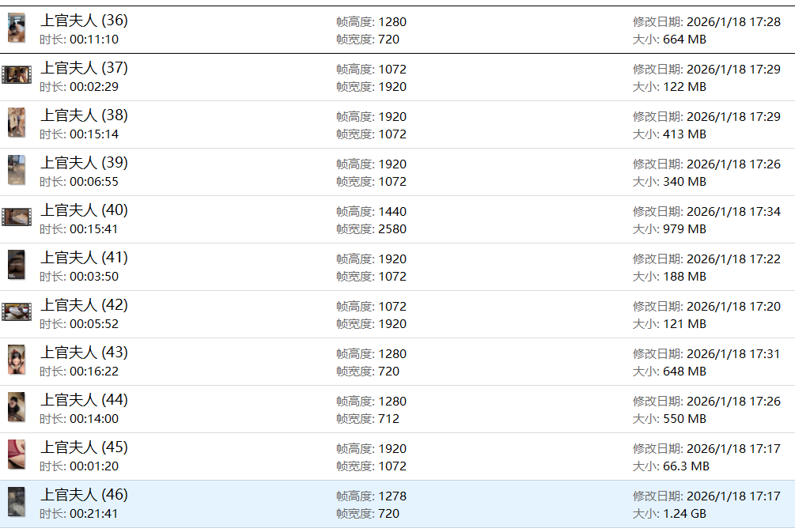The height and width of the screenshot is (532, 795).
Task: Select the thumbnail of 上官夫人 (41)
Action: [x=17, y=265]
